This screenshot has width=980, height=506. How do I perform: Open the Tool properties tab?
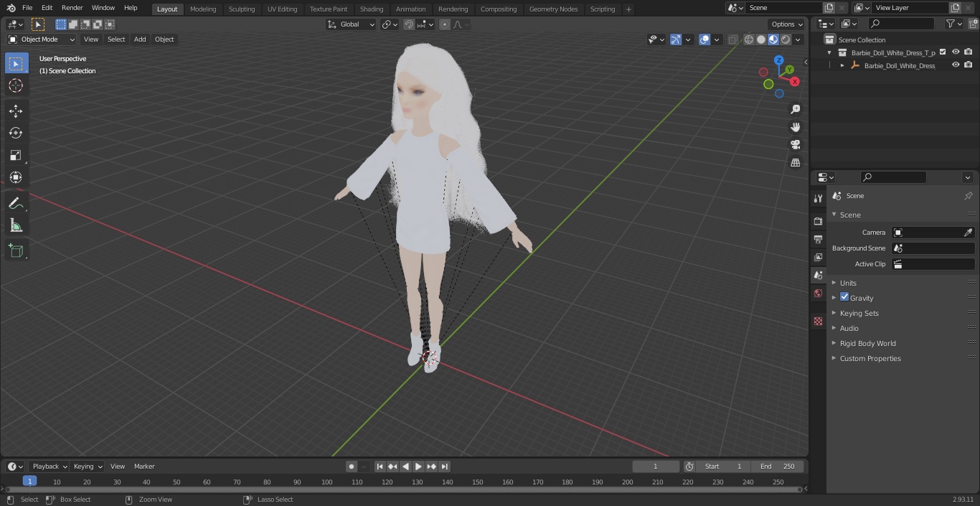click(x=818, y=199)
